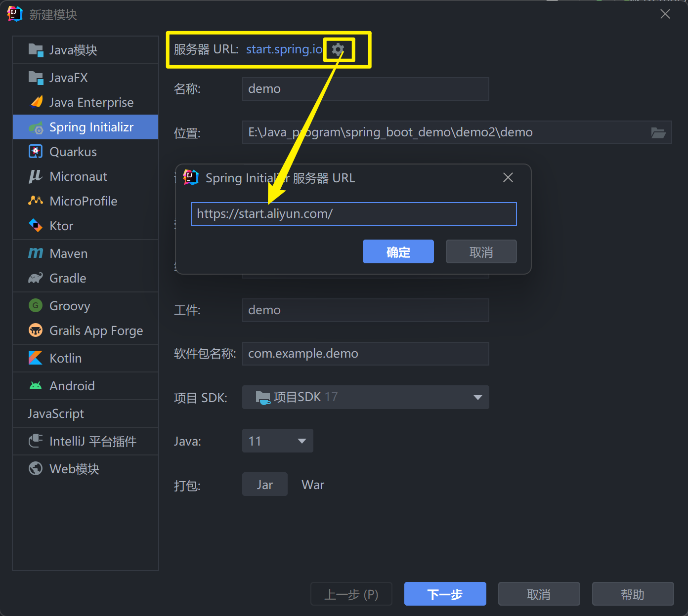Open the Java version 11 dropdown
Screen dimensions: 688x616
tap(277, 441)
